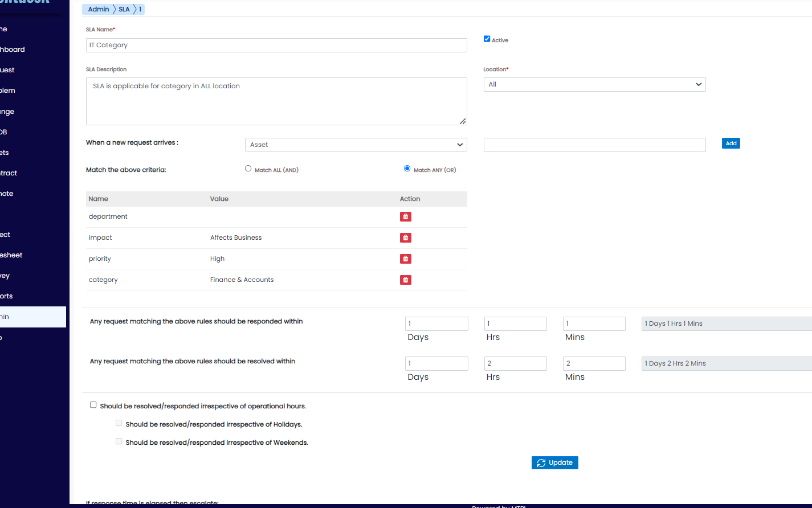Click the Value column header

click(219, 199)
